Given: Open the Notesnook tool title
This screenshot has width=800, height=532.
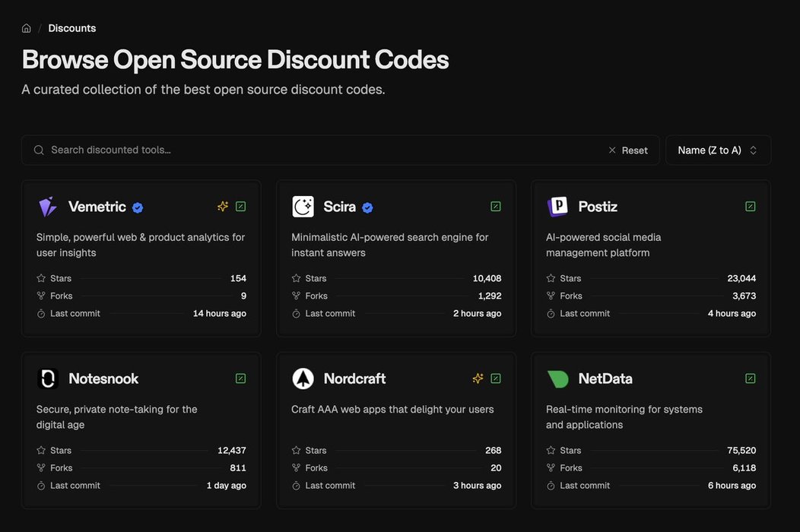Looking at the screenshot, I should click(x=103, y=378).
